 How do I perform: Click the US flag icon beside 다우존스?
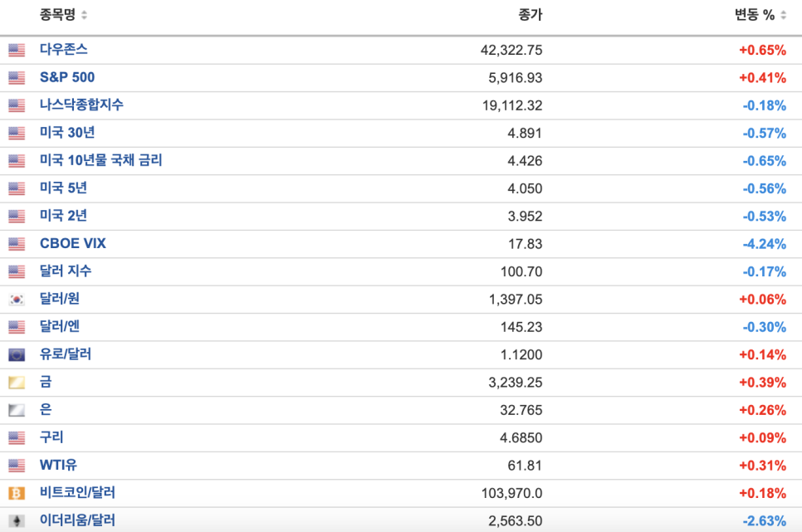click(x=17, y=50)
